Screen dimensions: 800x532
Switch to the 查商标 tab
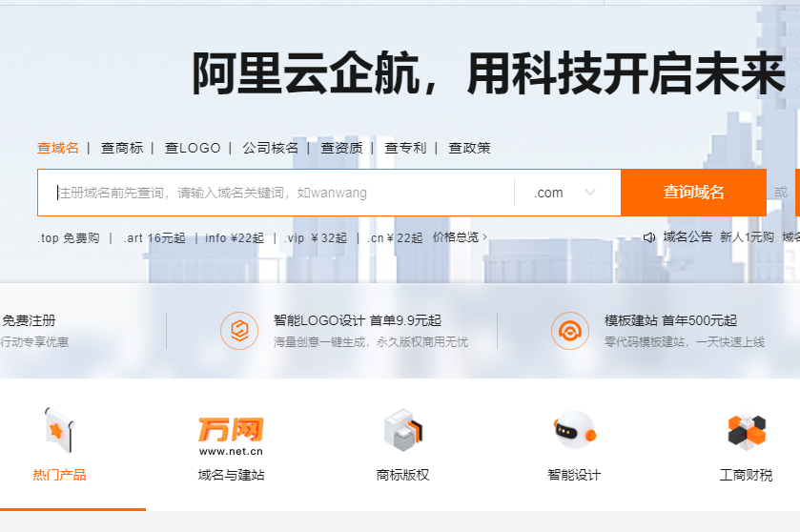[122, 148]
